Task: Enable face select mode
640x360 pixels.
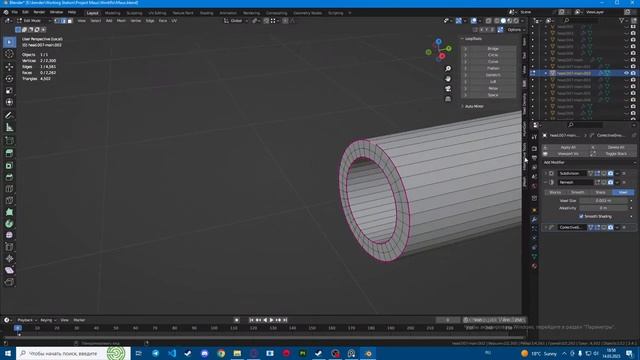Action: (70, 21)
